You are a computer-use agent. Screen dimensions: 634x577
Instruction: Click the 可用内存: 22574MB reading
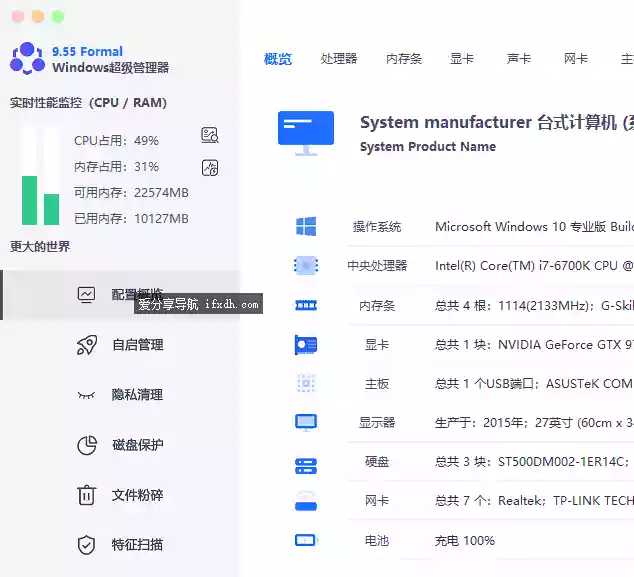pos(131,192)
